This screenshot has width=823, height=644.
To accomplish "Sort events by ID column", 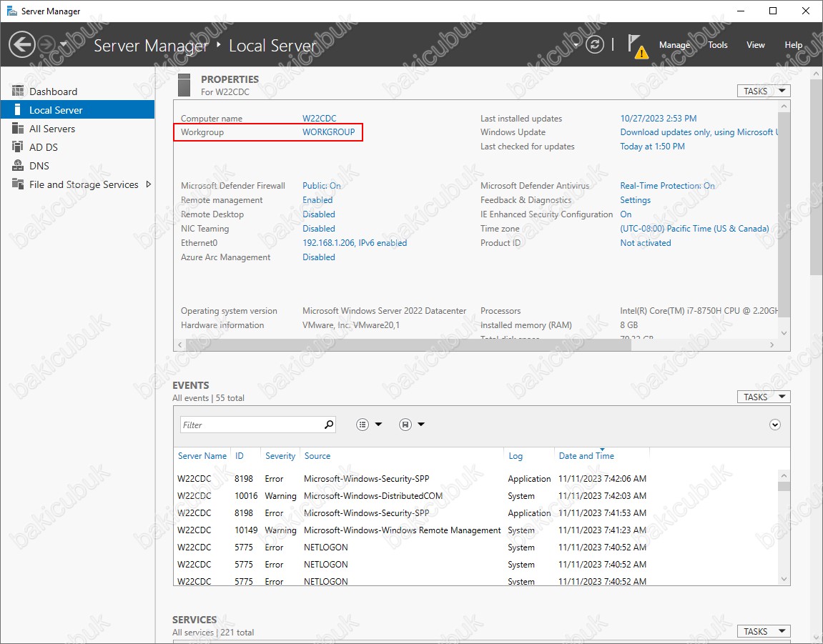I will (240, 456).
